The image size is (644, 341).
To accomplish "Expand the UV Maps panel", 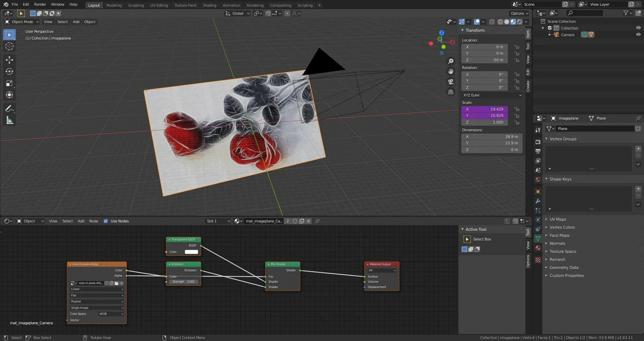I will point(557,219).
